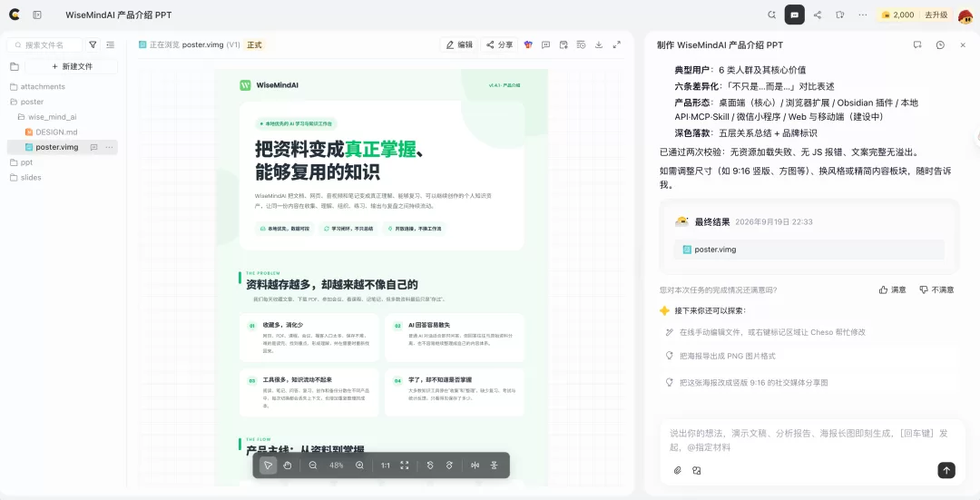
Task: Click the project title WiseMindAI 产品介绍 PPT
Action: pyautogui.click(x=118, y=15)
